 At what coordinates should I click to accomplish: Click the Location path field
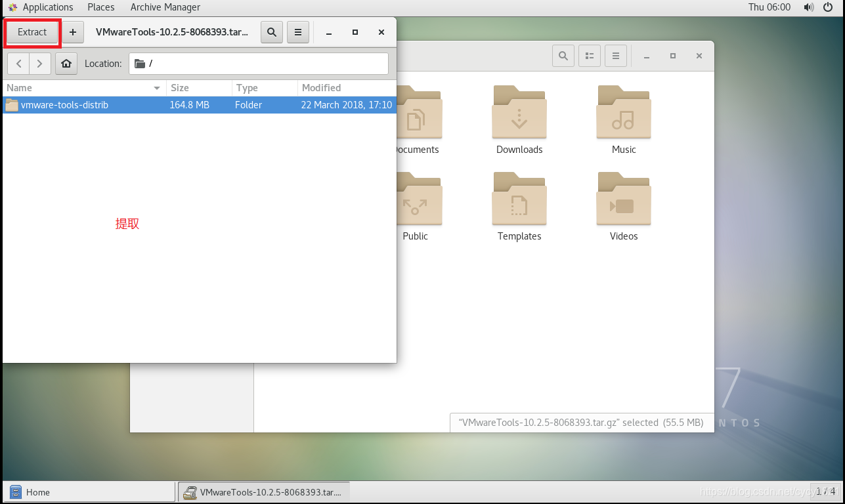click(x=259, y=64)
